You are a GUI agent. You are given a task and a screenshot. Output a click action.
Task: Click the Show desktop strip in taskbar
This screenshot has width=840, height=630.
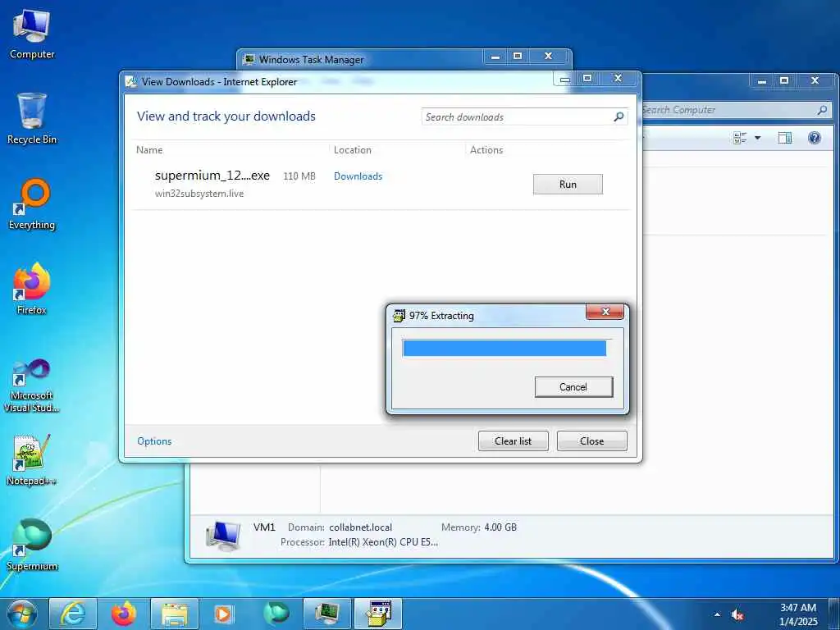pyautogui.click(x=834, y=614)
